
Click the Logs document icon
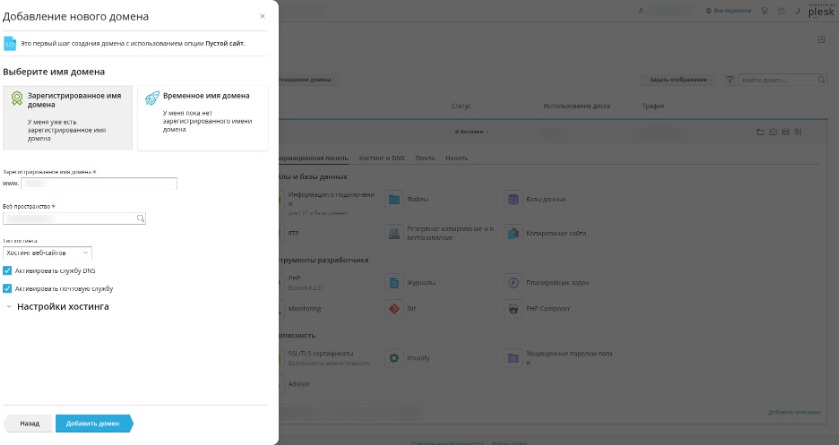point(394,282)
